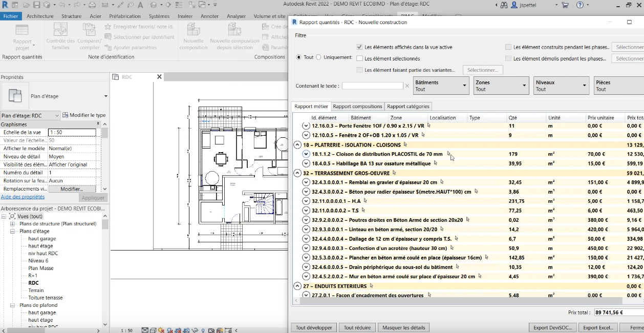Open the Bâtiments filter dropdown
Image resolution: width=644 pixels, height=333 pixels.
point(441,86)
